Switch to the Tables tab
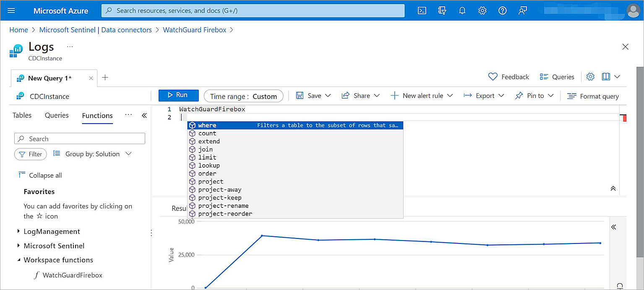This screenshot has height=290, width=644. point(22,115)
